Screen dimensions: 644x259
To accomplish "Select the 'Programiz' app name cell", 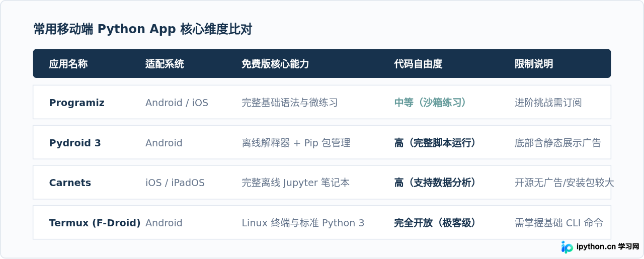I will click(x=77, y=103).
